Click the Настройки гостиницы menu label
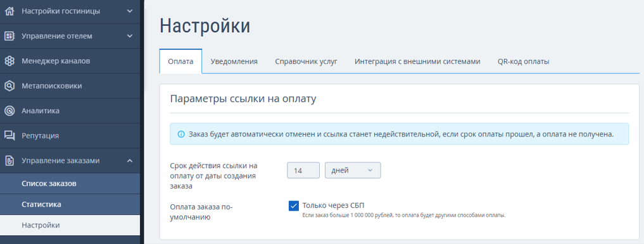 [61, 11]
